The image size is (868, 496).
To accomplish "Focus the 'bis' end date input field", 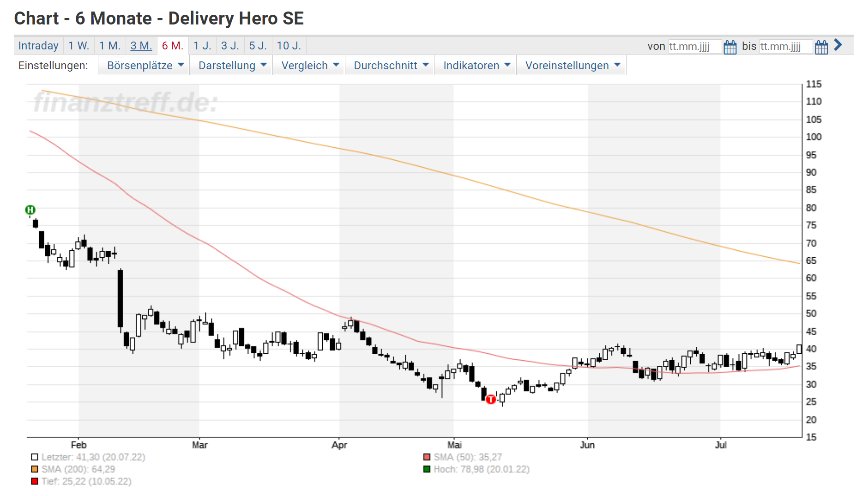I will tap(786, 47).
